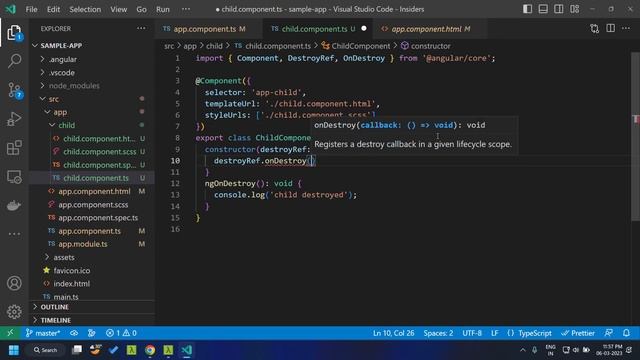Open remote window indicator in status bar
This screenshot has width=640, height=360.
click(10, 333)
